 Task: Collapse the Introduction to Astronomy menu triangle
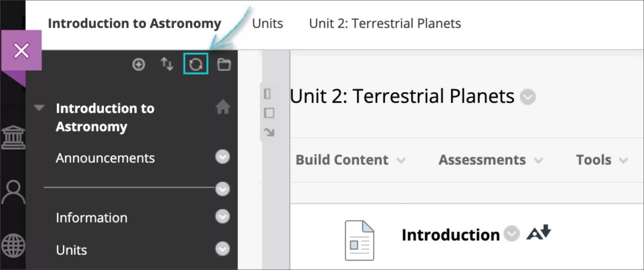39,108
